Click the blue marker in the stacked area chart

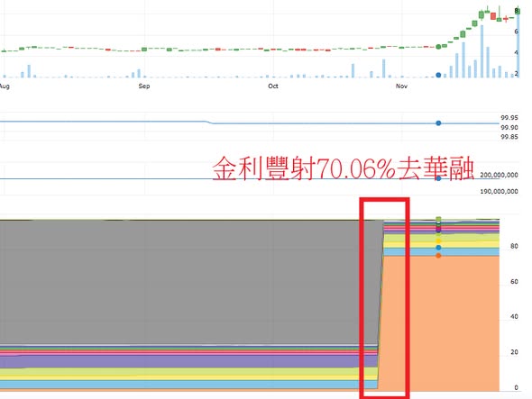pyautogui.click(x=438, y=248)
